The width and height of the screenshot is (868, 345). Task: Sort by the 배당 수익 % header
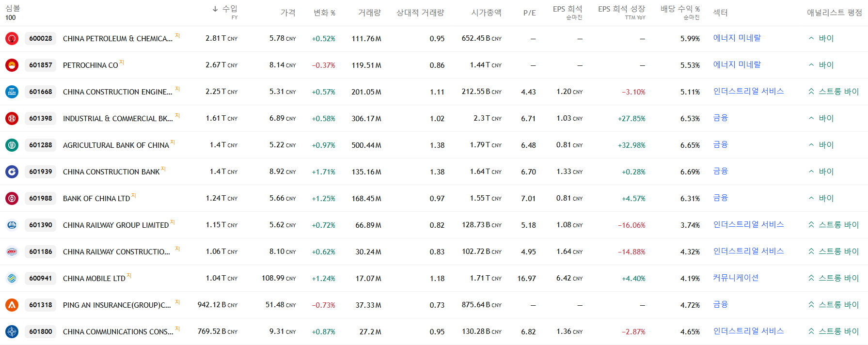tap(680, 9)
